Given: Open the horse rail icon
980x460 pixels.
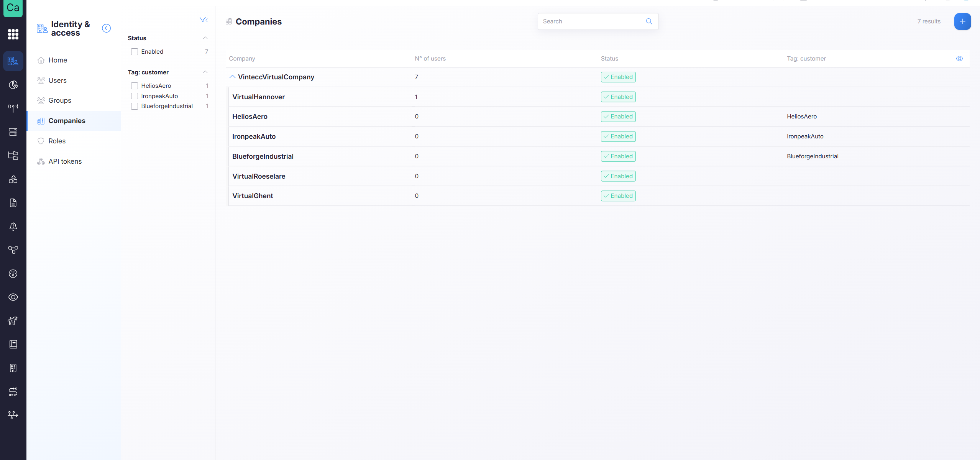Looking at the screenshot, I should [13, 321].
